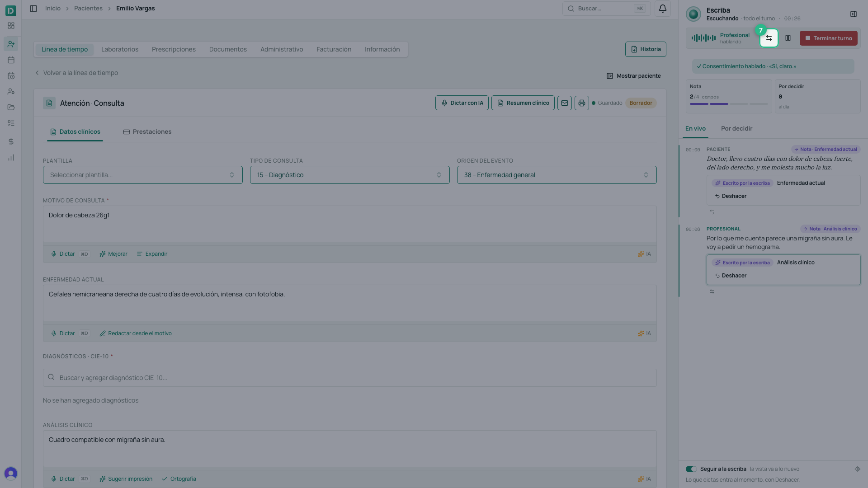Image resolution: width=868 pixels, height=488 pixels.
Task: Swap speaker on the PROFESIONAL transcript entry
Action: tap(712, 291)
